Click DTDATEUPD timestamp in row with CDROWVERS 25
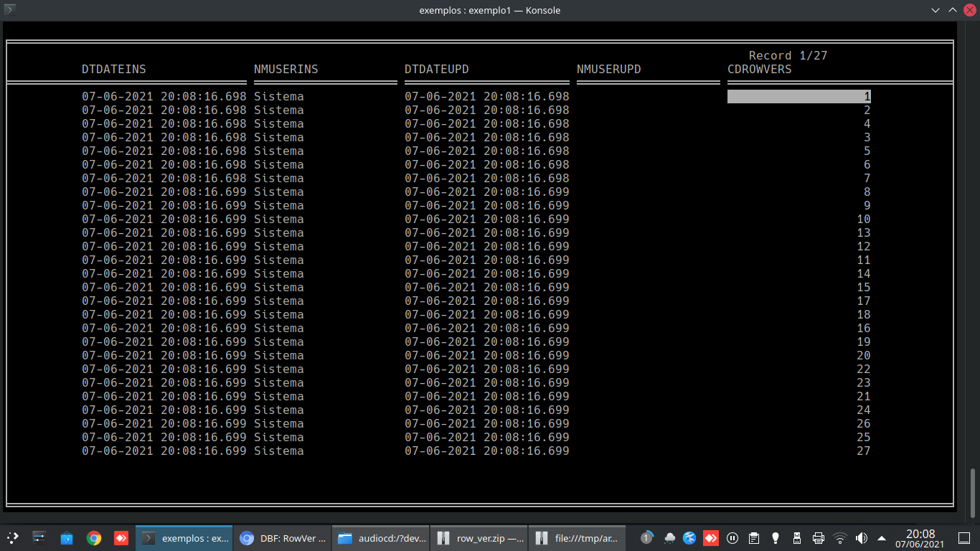Viewport: 980px width, 551px height. [x=487, y=437]
